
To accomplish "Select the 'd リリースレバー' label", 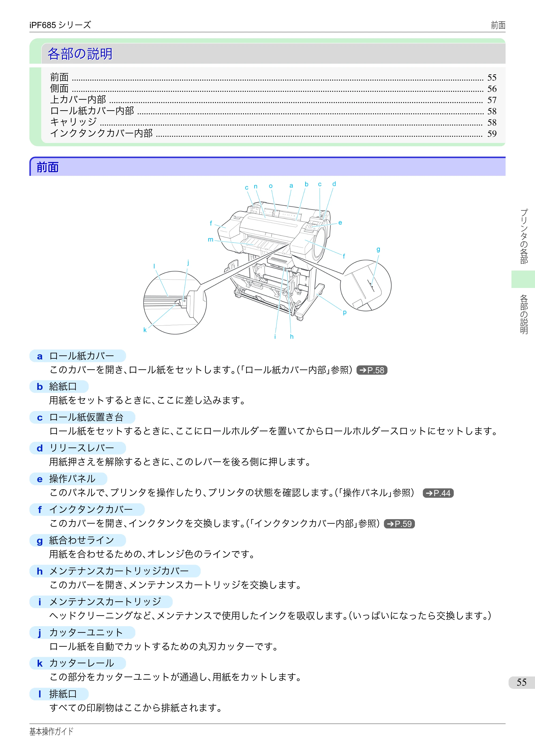I will (x=78, y=448).
